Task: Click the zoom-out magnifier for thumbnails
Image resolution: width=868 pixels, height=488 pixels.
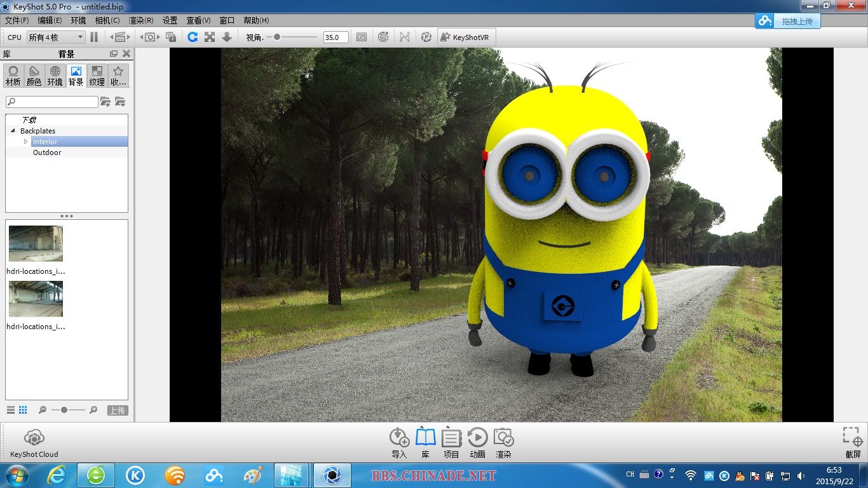Action: (x=43, y=410)
